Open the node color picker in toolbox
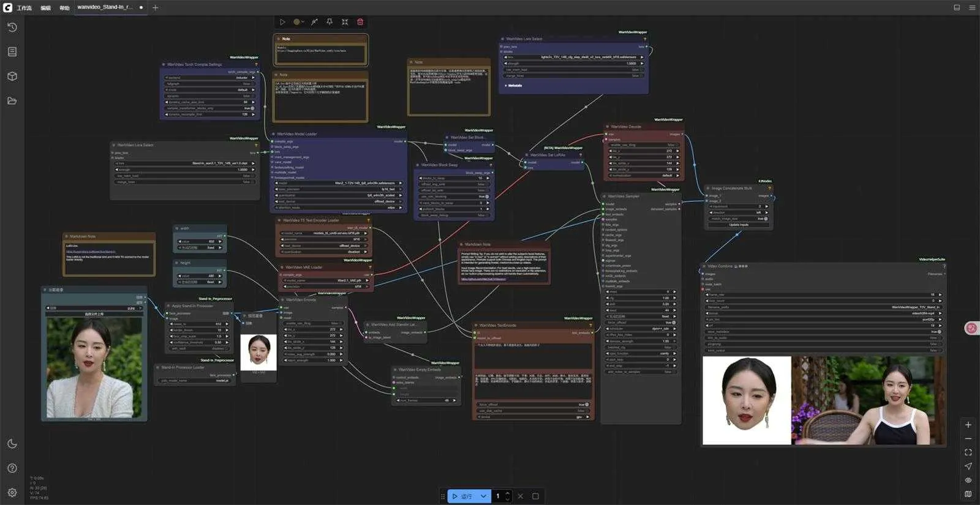Viewport: 980px width, 505px height. (298, 22)
